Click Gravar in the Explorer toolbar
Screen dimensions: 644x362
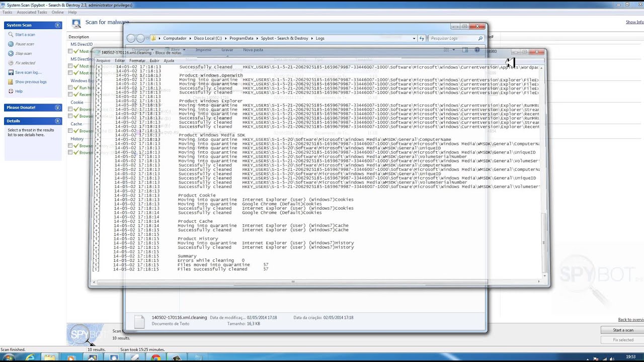pos(227,50)
